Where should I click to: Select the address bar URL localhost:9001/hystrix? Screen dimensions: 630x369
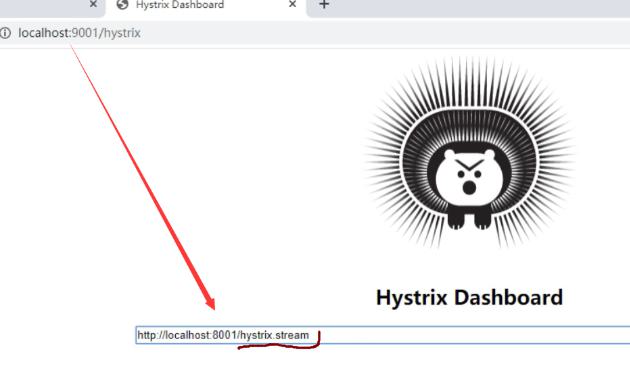pyautogui.click(x=80, y=33)
